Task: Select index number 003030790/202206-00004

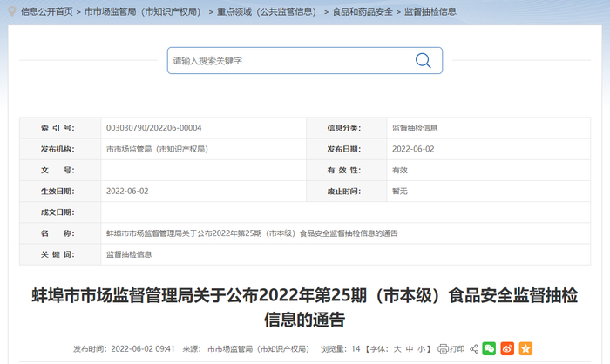Action: click(x=153, y=128)
